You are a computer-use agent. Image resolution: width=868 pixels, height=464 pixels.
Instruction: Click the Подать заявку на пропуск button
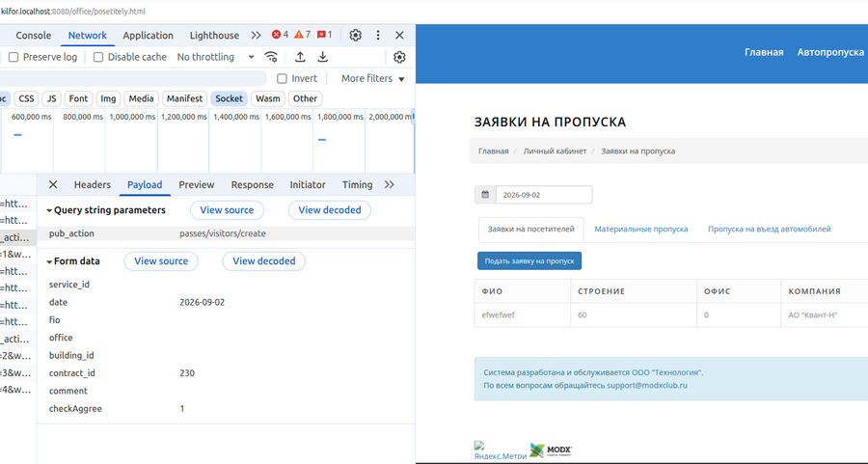529,260
